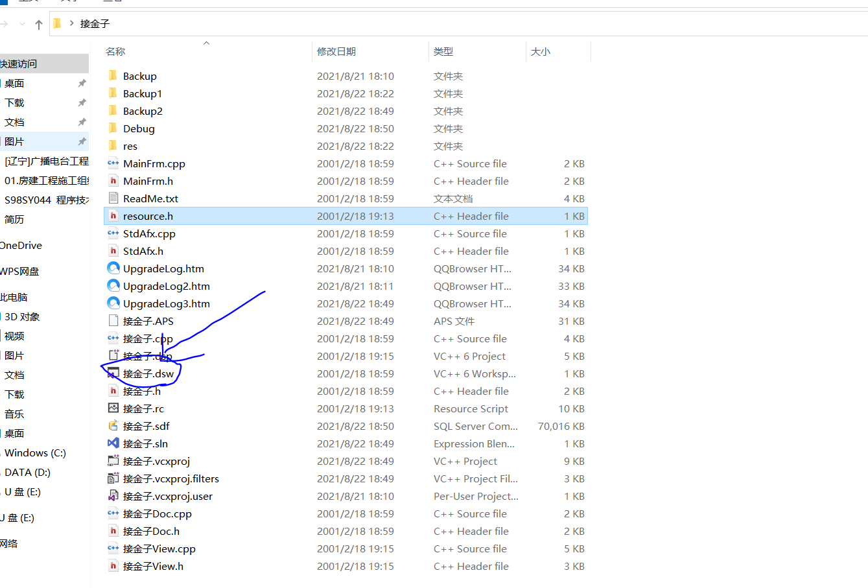Click the APS 文件 type cell
Viewport: 868px width, 588px height.
coord(454,321)
